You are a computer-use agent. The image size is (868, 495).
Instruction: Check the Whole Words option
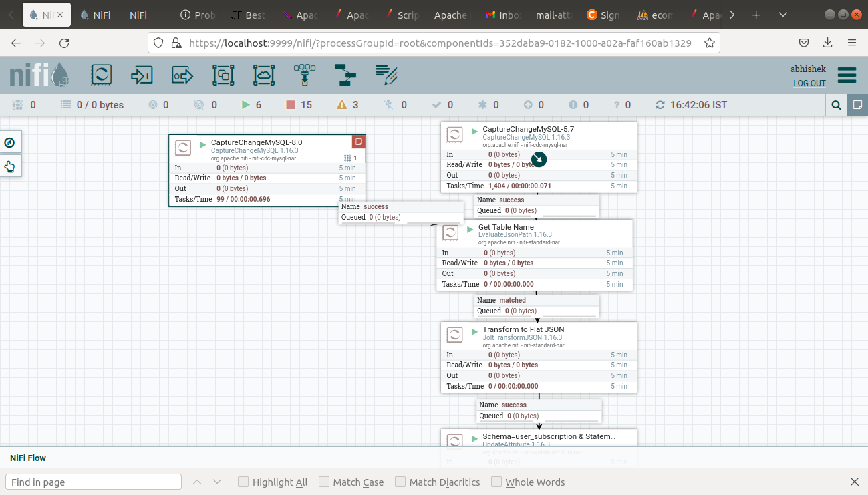click(x=496, y=482)
